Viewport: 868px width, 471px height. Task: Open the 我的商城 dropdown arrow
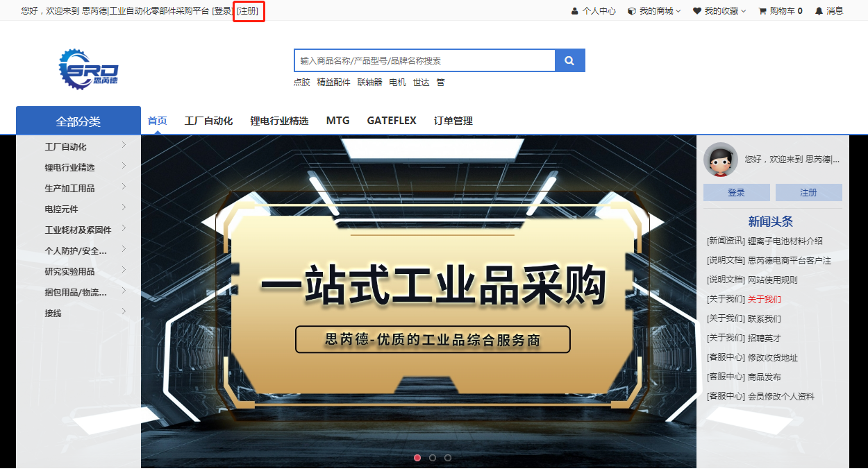(678, 11)
